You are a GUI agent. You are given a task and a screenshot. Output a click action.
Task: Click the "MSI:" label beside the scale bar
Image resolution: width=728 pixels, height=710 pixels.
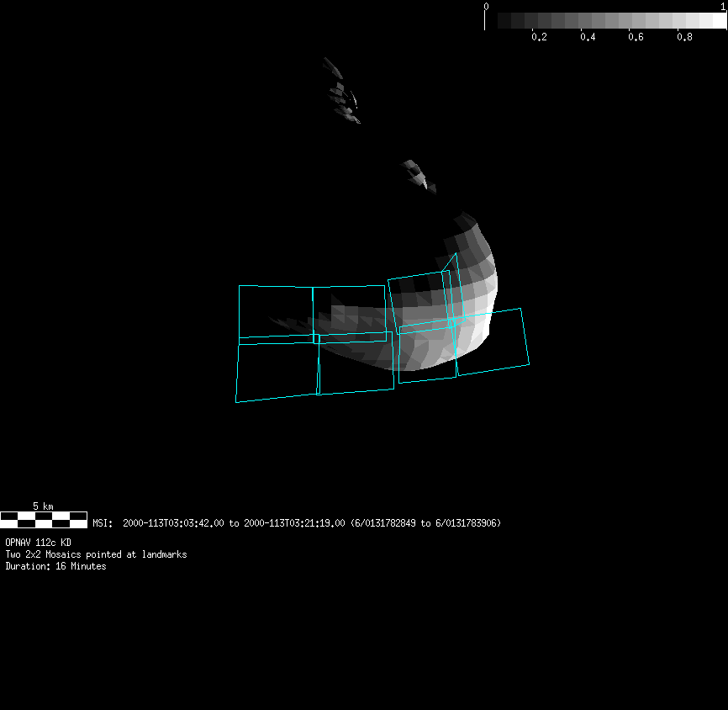point(103,523)
